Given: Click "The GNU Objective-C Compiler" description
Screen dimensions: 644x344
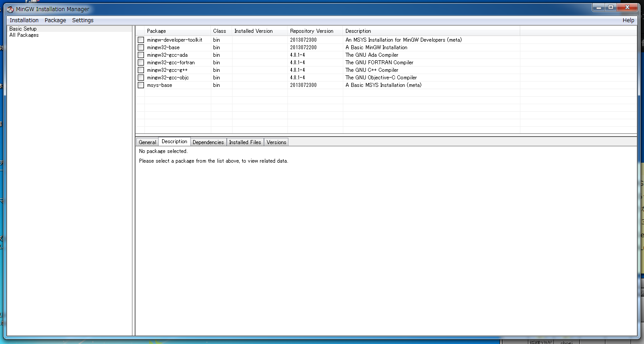Looking at the screenshot, I should click(x=381, y=78).
